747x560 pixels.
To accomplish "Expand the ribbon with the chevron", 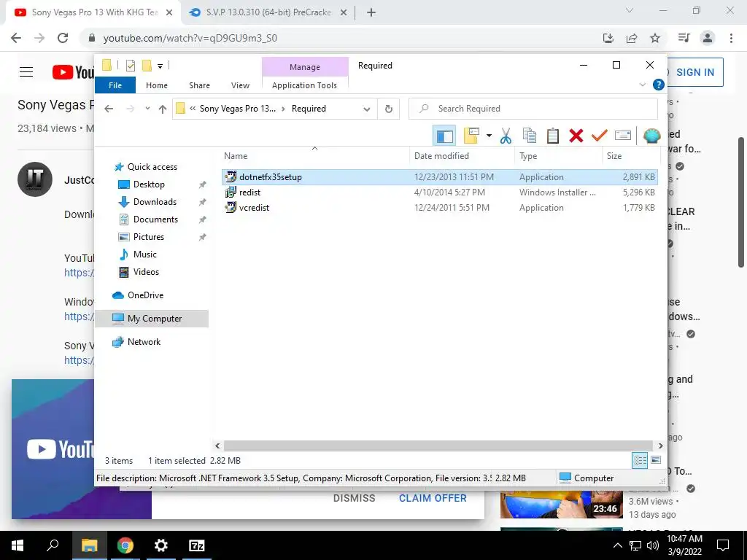I will click(x=642, y=85).
